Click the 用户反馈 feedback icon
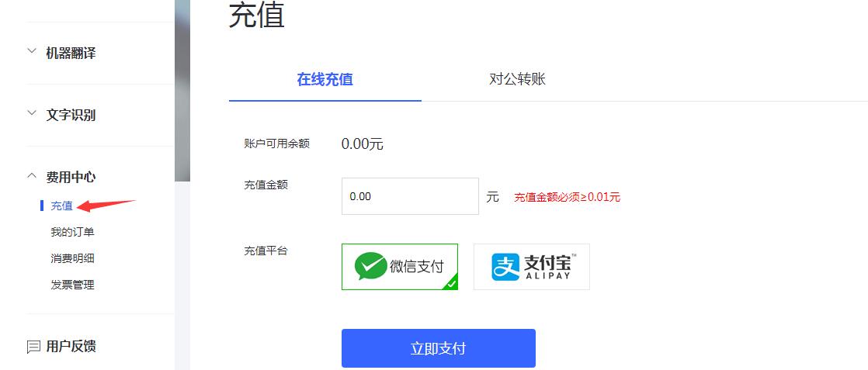The image size is (868, 370). point(33,347)
